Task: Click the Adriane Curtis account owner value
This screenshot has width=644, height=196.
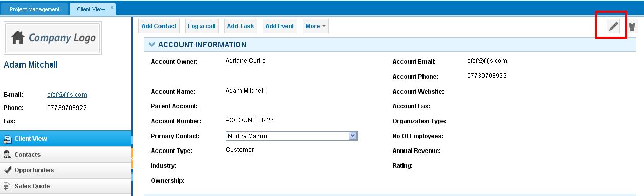Action: [245, 61]
